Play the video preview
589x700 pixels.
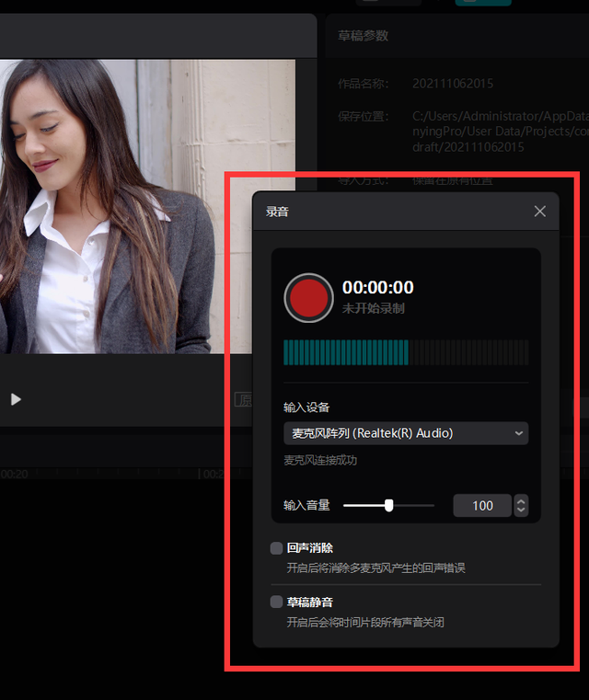coord(16,399)
